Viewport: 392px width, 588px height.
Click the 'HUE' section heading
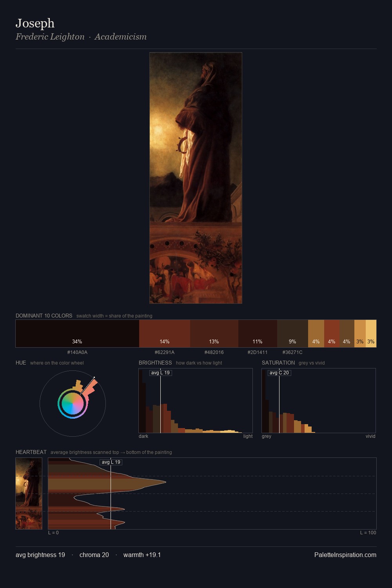21,363
